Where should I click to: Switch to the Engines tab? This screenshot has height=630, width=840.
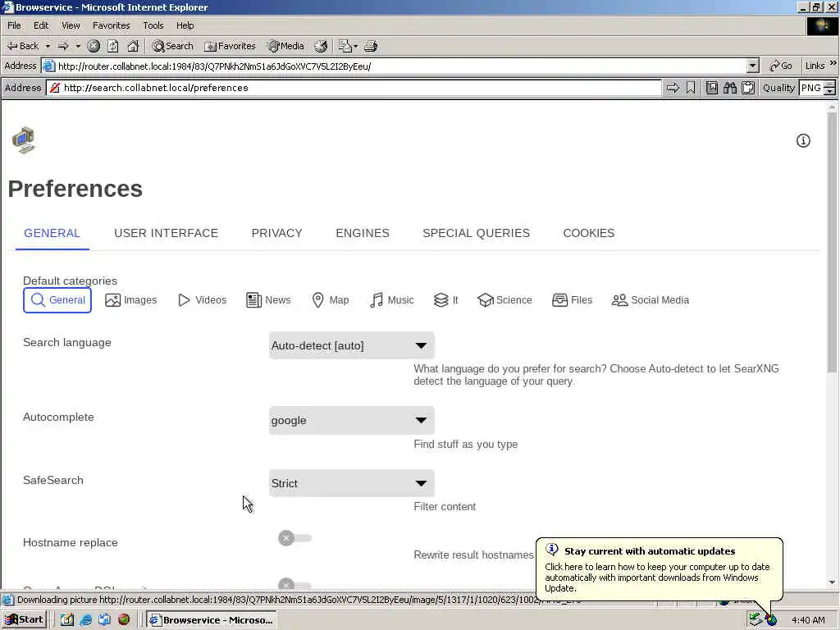[x=363, y=233]
